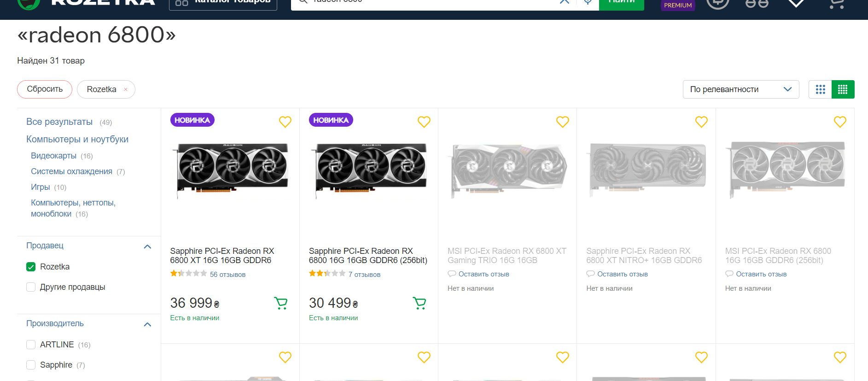Collapse the Продавец filter section
868x381 pixels.
147,246
